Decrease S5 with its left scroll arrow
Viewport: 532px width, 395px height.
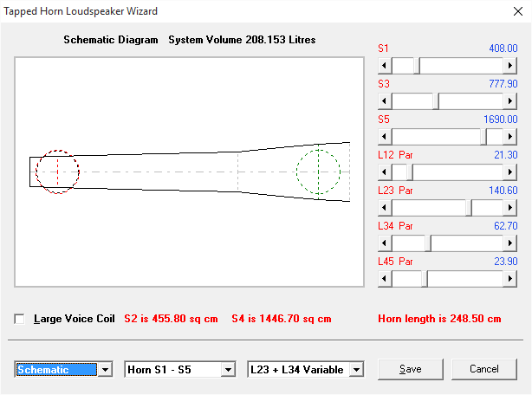[385, 137]
